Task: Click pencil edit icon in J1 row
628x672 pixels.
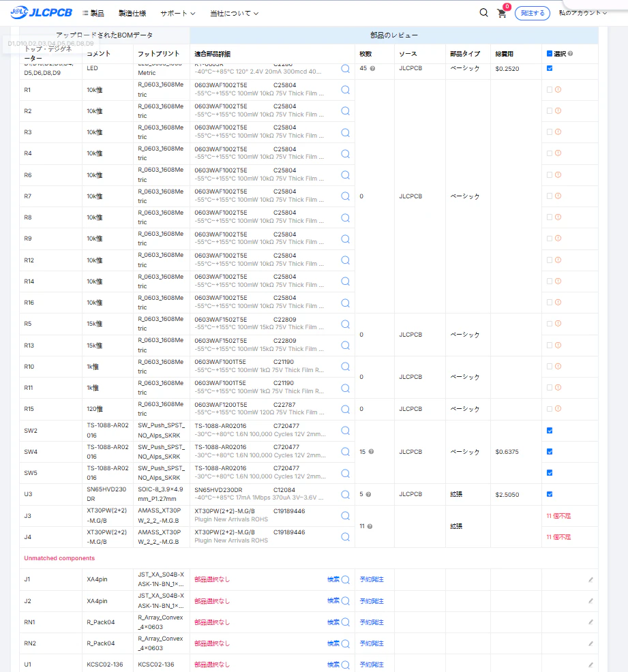Action: pos(590,579)
